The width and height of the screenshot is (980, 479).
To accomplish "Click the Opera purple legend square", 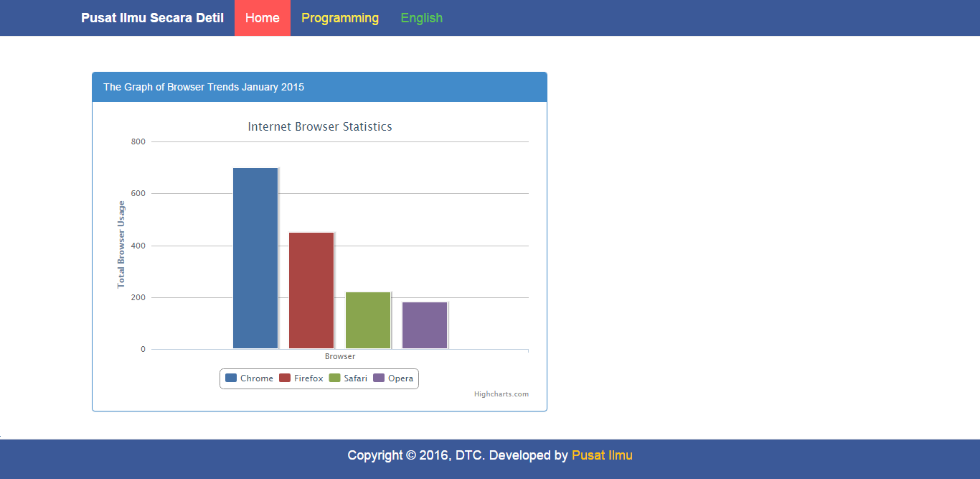I will point(379,378).
